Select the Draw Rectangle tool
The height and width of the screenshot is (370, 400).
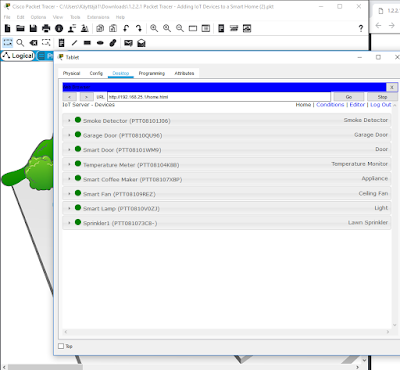point(87,43)
